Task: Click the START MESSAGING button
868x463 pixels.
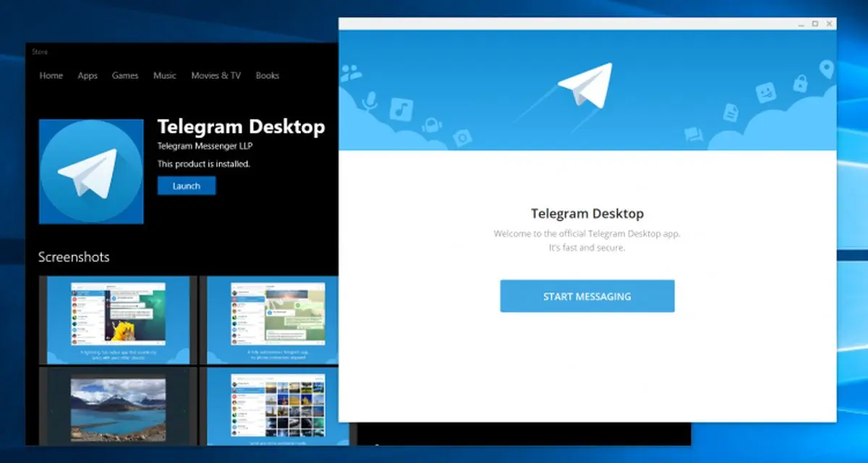Action: click(x=587, y=296)
